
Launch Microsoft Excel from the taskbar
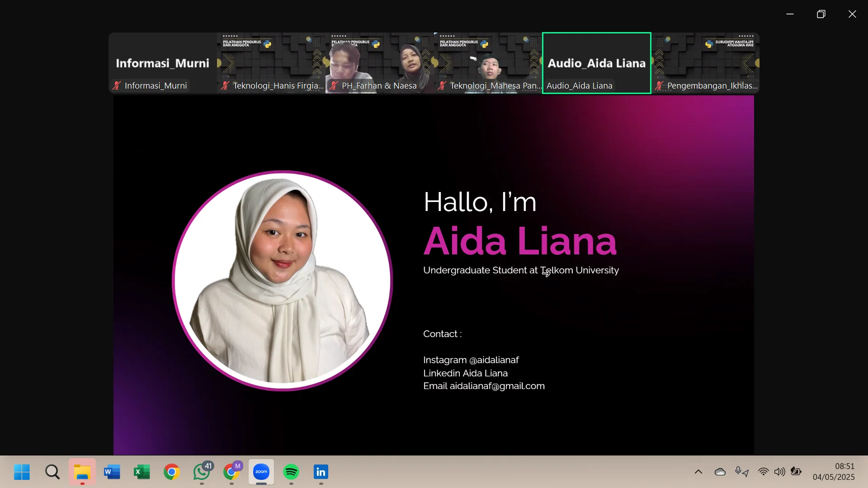pos(142,472)
